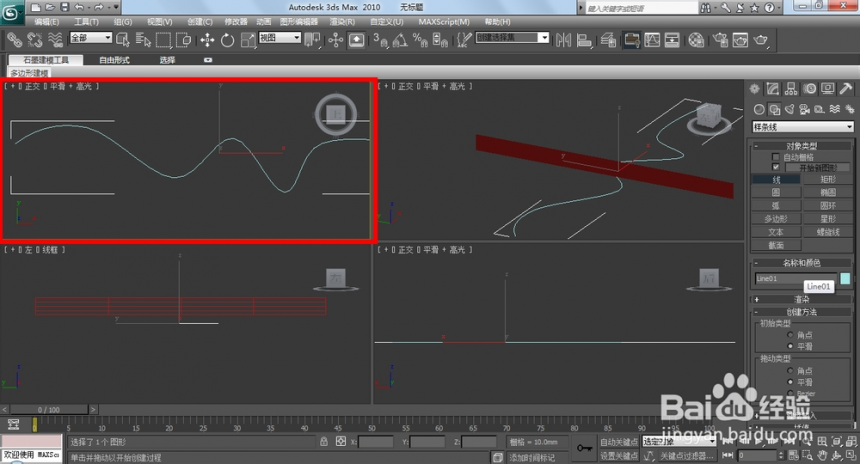
Task: Open the 样条线 category dropdown
Action: (x=803, y=127)
